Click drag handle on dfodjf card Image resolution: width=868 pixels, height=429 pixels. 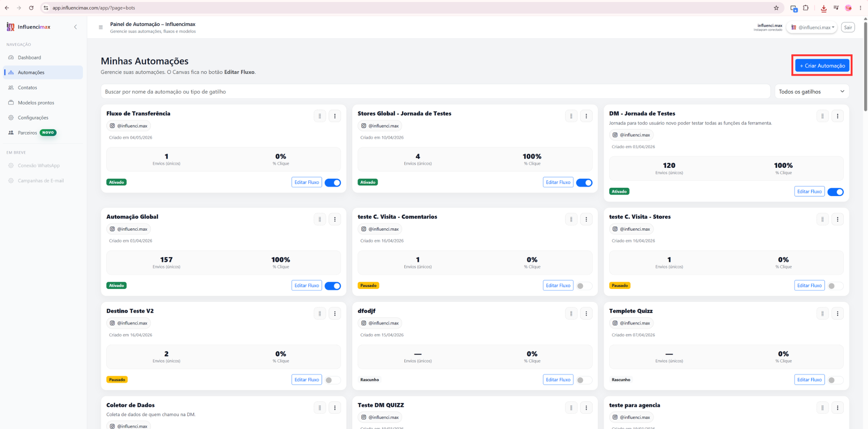tap(571, 314)
